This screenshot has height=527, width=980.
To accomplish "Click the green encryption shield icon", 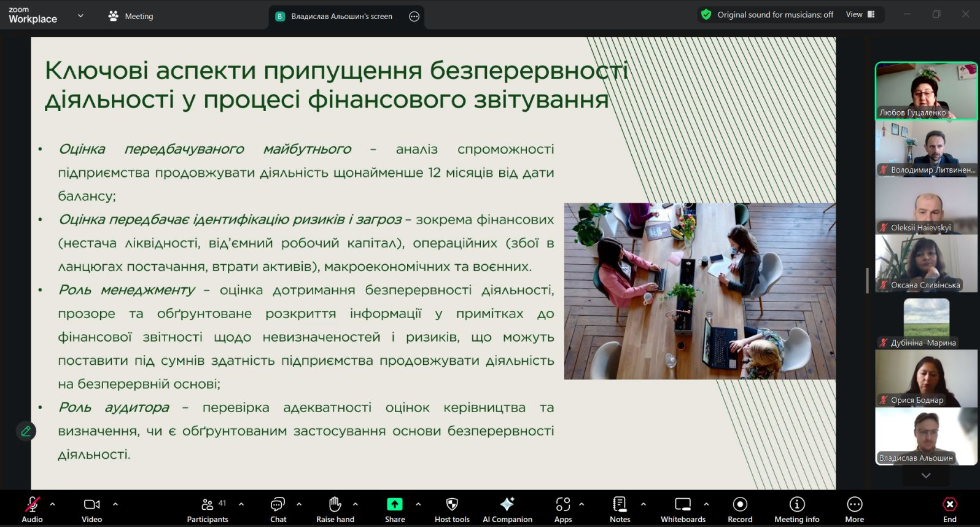I will pyautogui.click(x=706, y=14).
